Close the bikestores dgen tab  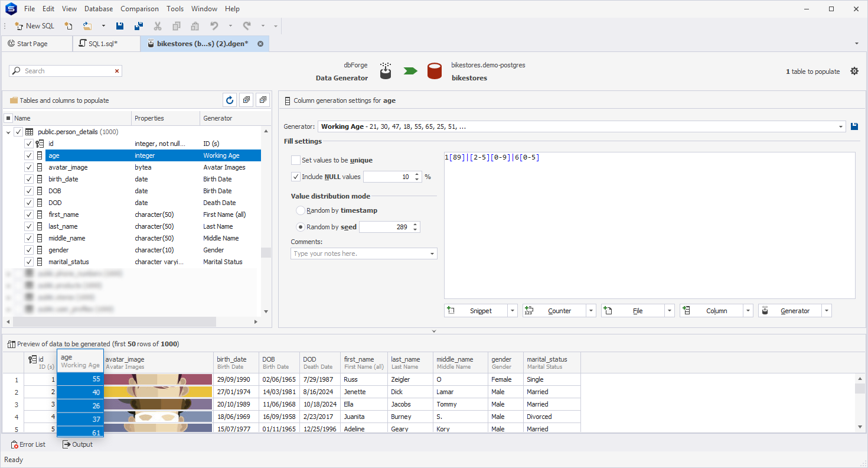tap(260, 44)
